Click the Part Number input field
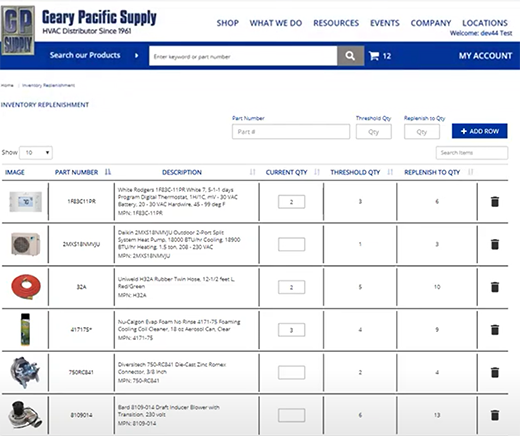 pos(291,132)
